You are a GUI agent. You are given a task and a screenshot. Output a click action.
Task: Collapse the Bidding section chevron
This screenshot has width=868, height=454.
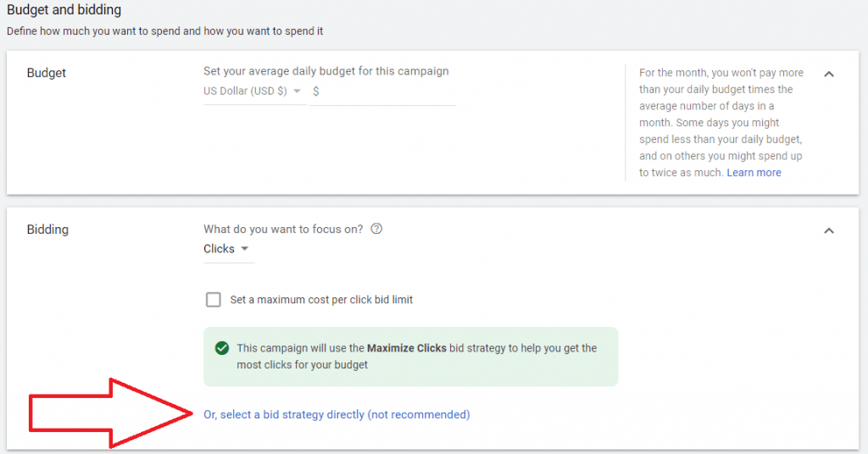click(829, 230)
